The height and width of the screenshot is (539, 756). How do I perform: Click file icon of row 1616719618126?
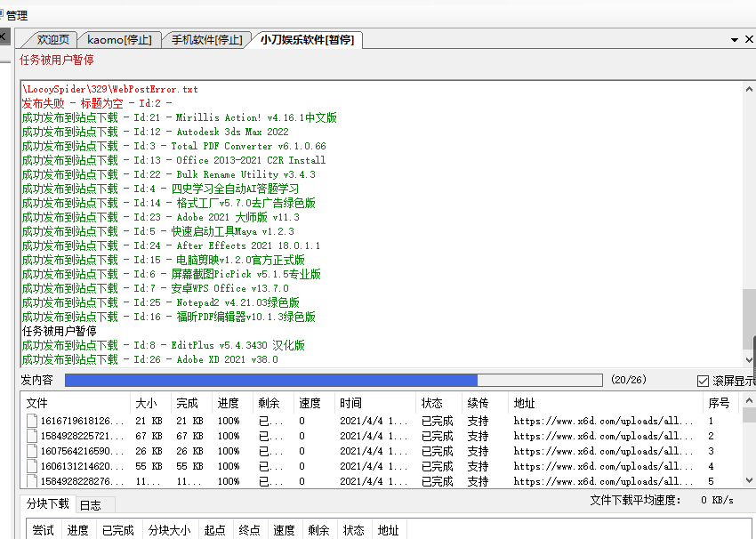coord(32,421)
